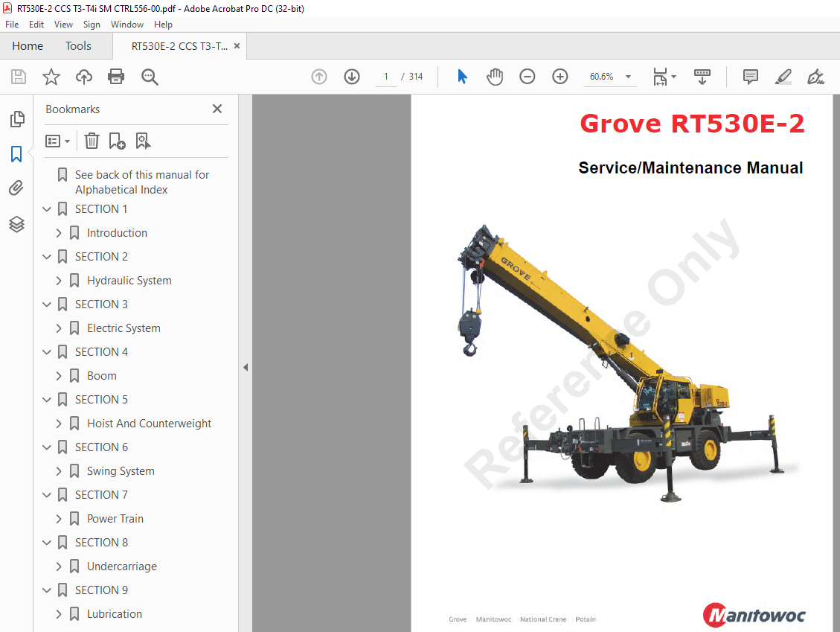Expand the Power Train bookmark
840x632 pixels.
pyautogui.click(x=59, y=519)
